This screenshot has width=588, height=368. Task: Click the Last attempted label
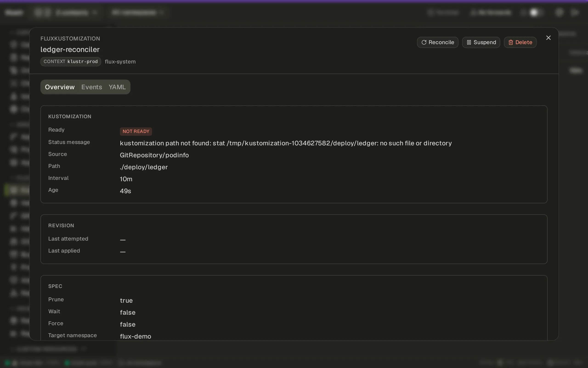(x=68, y=239)
